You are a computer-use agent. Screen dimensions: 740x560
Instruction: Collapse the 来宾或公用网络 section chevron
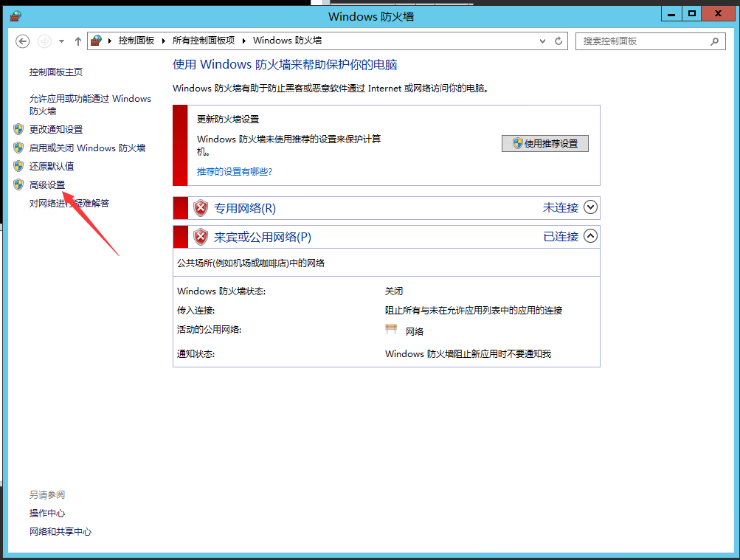tap(590, 236)
